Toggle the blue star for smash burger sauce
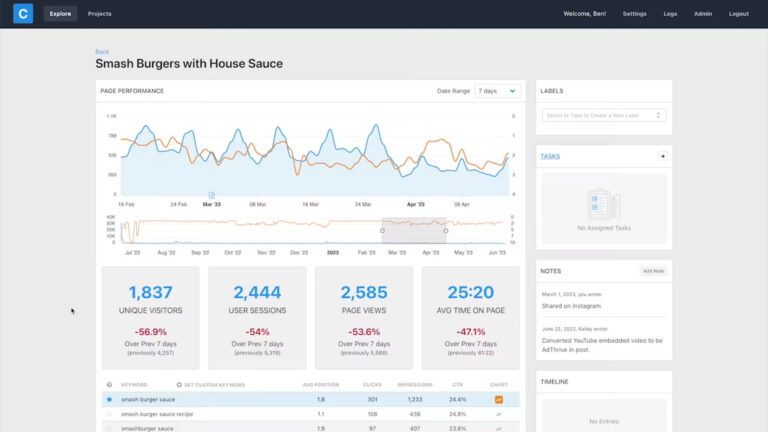 (109, 399)
